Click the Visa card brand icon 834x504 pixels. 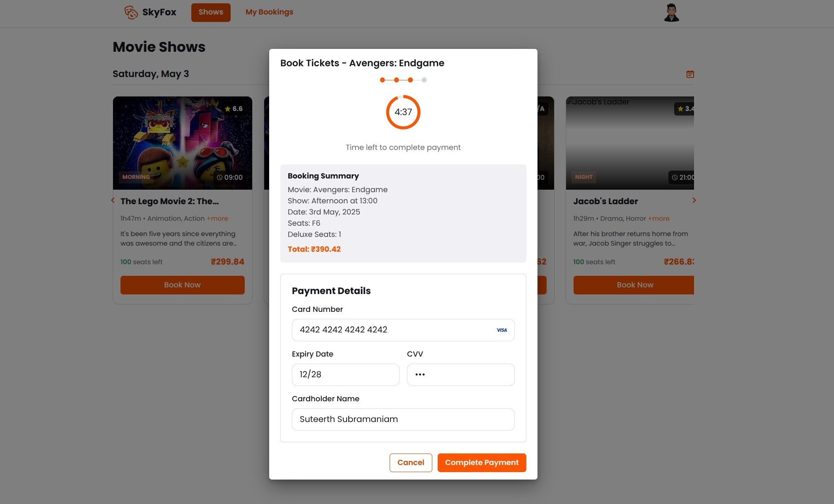502,330
